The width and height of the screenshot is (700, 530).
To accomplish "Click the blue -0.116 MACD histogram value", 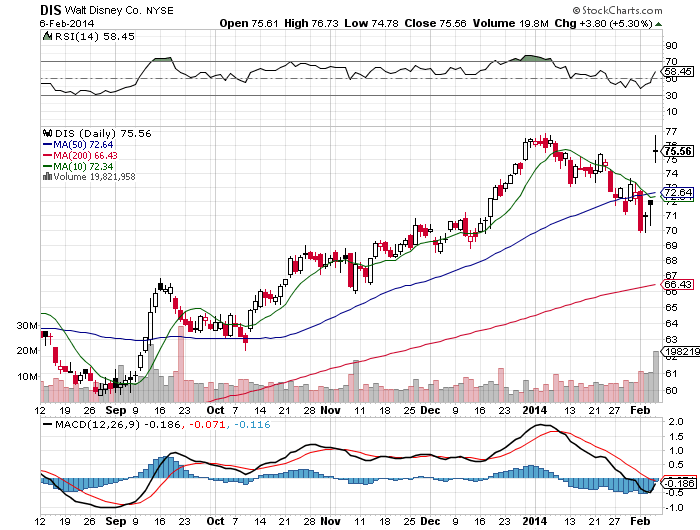I will coord(252,424).
